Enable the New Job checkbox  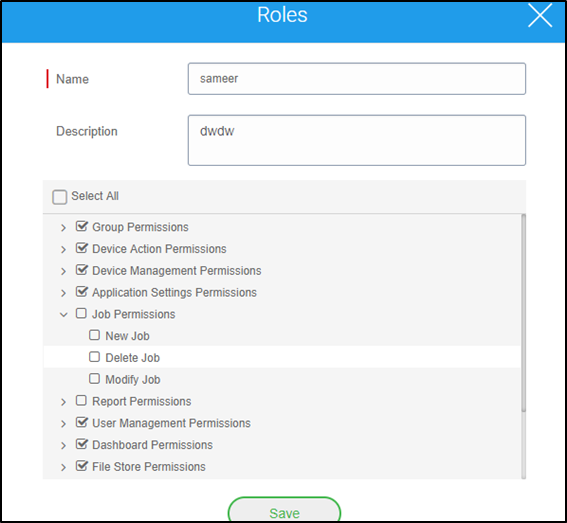pyautogui.click(x=94, y=335)
